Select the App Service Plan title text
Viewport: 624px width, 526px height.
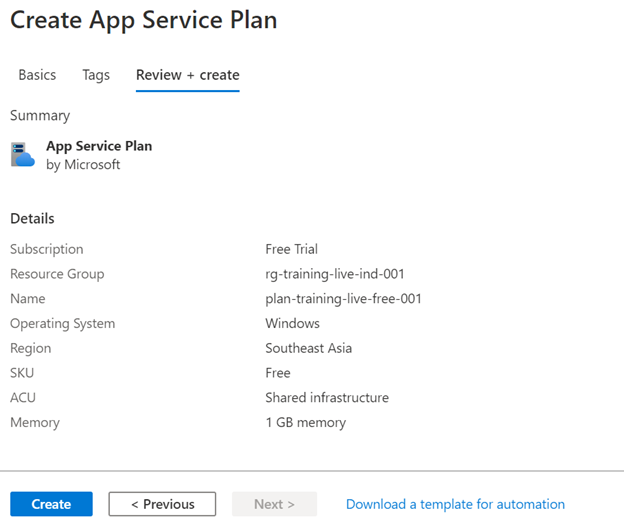(99, 146)
